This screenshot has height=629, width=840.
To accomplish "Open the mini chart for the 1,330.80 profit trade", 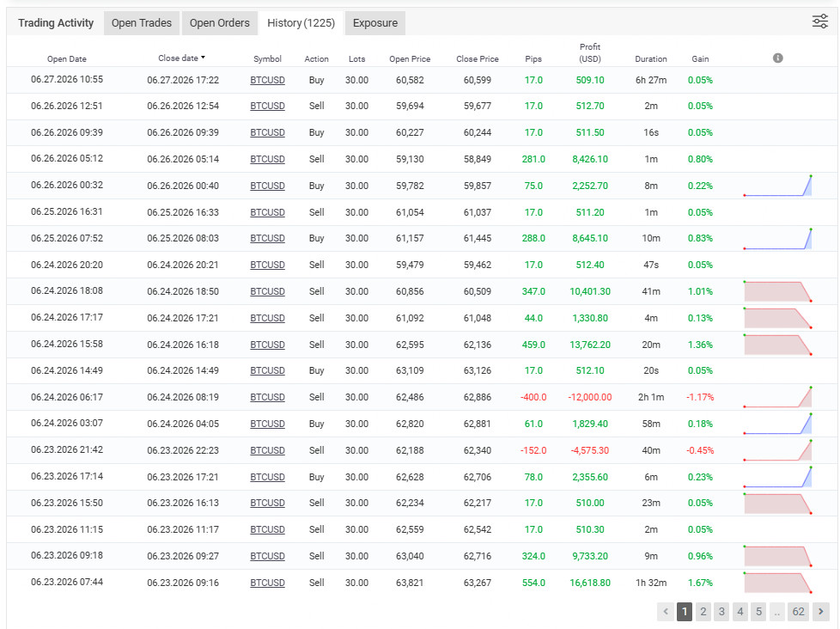I will coord(778,318).
